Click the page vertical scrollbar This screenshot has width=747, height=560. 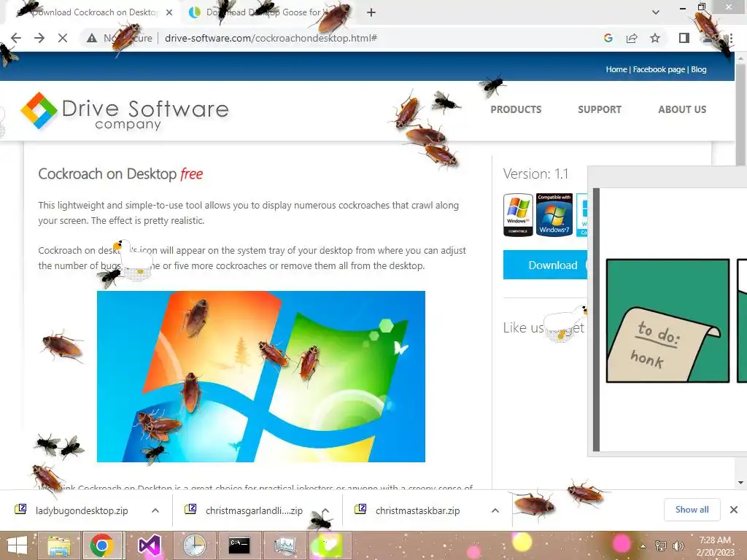[740, 114]
